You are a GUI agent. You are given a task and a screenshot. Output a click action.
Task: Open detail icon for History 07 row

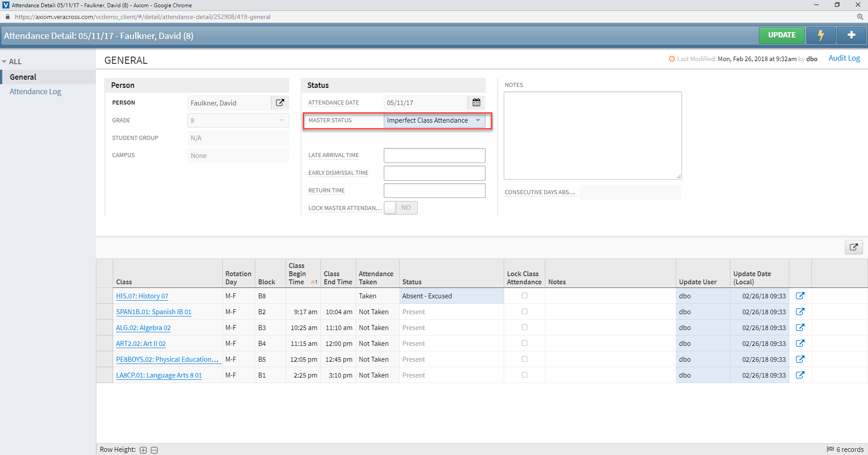click(x=800, y=296)
